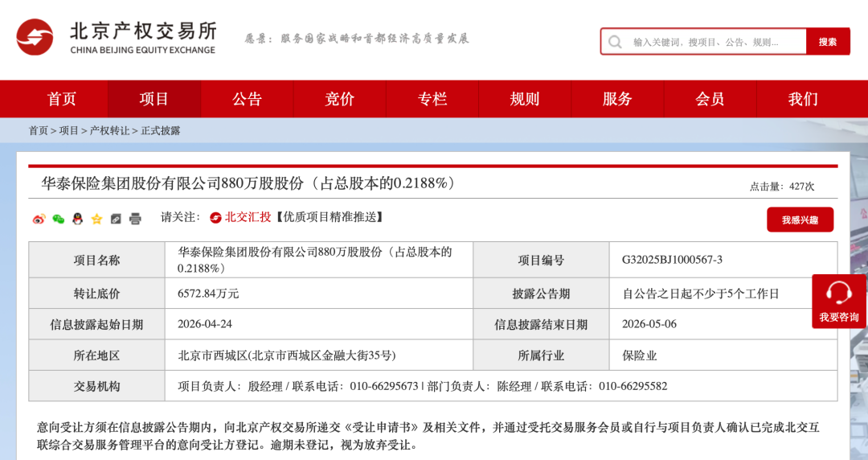
Task: Click the 搜索 button
Action: tap(828, 42)
